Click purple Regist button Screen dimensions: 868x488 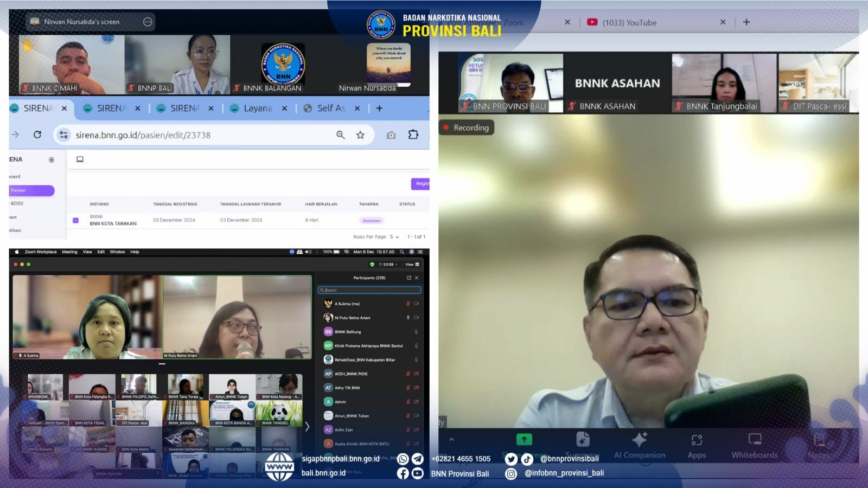(x=420, y=184)
